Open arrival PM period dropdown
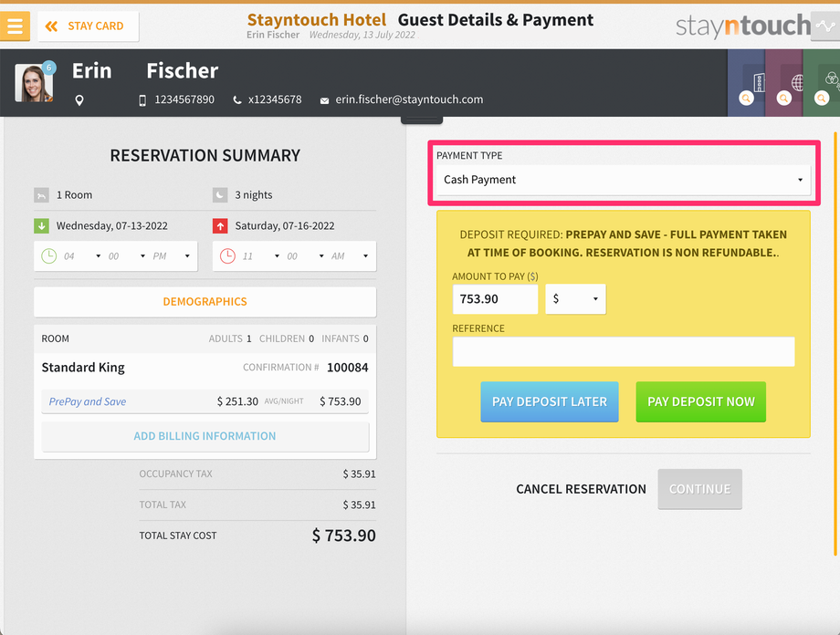The height and width of the screenshot is (635, 840). pos(172,256)
